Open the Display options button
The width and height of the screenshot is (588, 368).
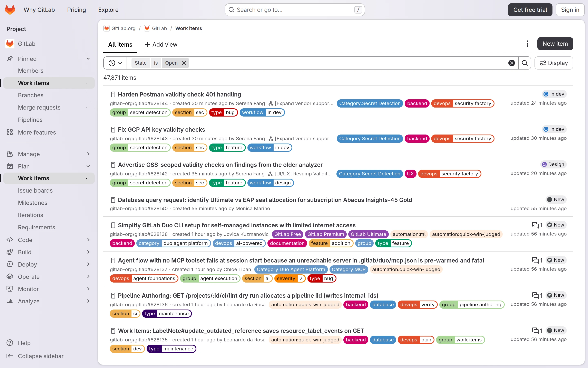554,63
